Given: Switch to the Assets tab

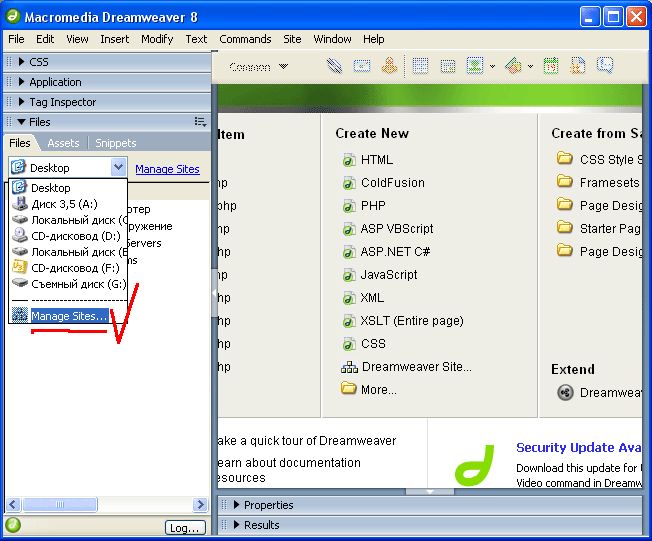Looking at the screenshot, I should coord(63,143).
